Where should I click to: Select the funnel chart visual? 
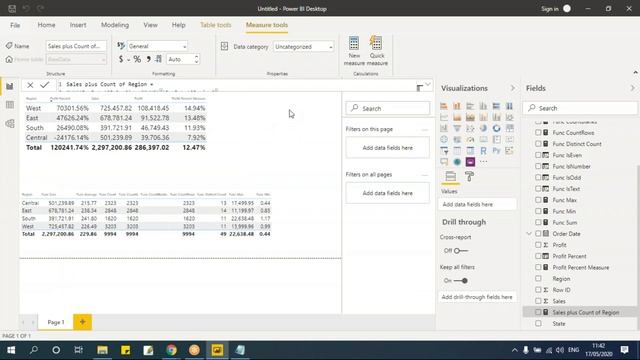coord(457,129)
